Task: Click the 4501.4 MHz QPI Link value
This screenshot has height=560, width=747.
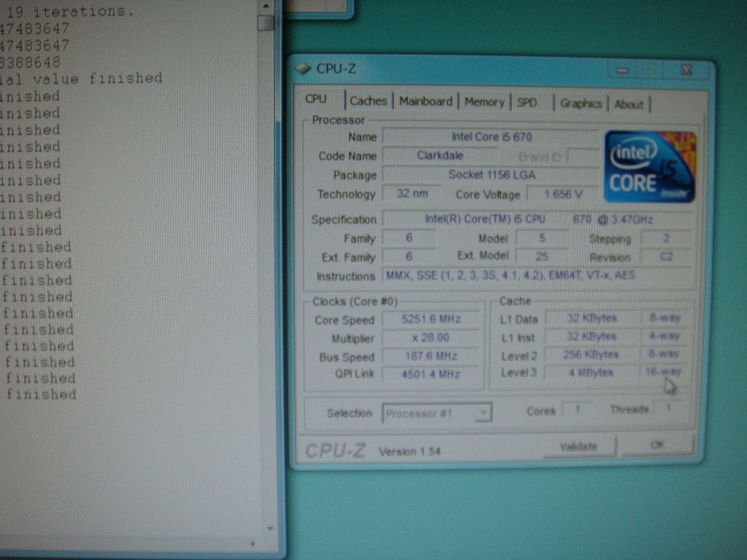Action: pos(430,374)
